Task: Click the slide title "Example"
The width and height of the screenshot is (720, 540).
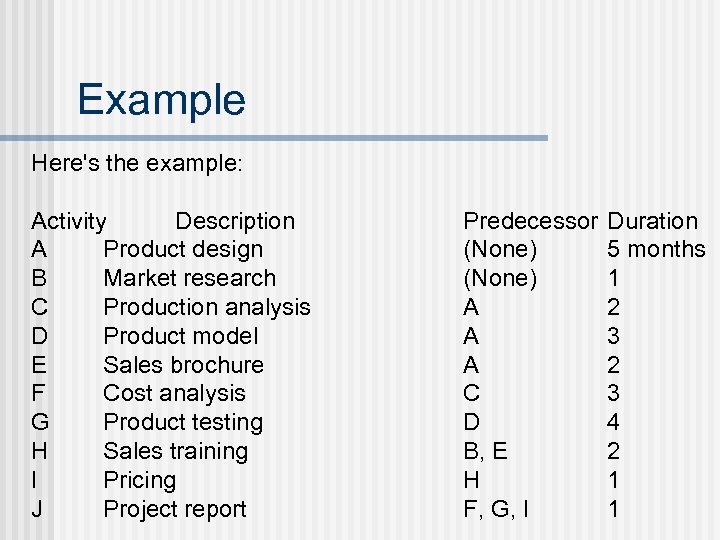Action: (x=161, y=100)
